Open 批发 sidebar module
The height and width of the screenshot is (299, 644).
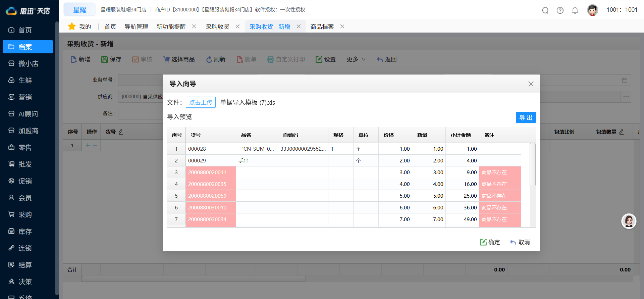point(28,164)
